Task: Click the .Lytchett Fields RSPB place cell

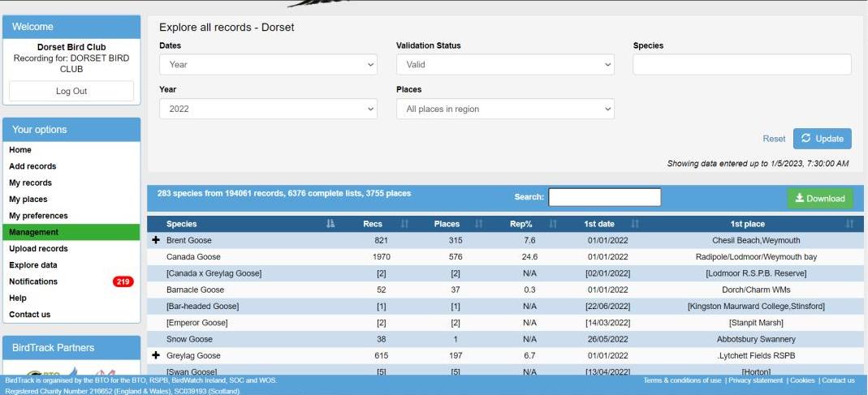Action: (756, 356)
